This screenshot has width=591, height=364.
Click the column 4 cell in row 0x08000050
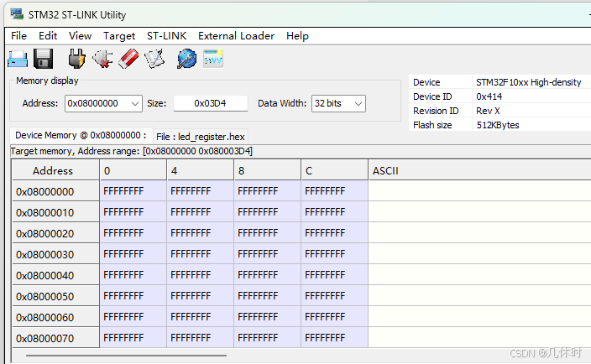[x=200, y=296]
